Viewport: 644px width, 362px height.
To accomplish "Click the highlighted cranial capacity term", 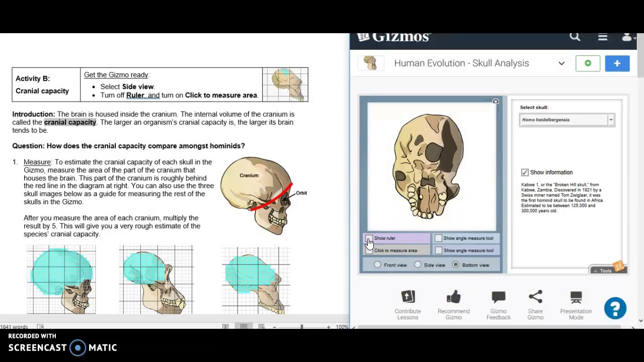I will pyautogui.click(x=70, y=122).
